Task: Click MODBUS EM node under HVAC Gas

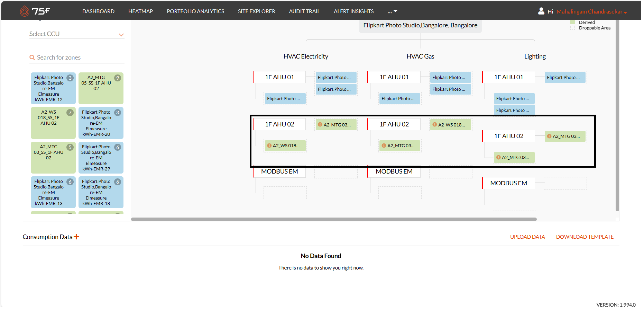Action: 394,171
